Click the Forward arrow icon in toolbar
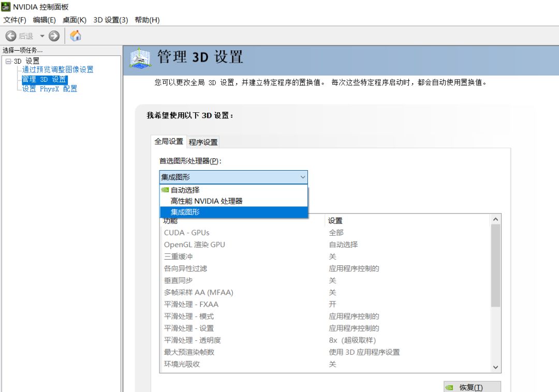This screenshot has height=392, width=559. [x=54, y=36]
